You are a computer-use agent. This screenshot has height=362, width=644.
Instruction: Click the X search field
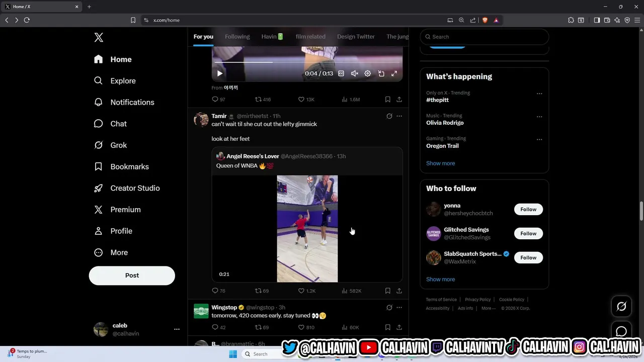point(484,37)
